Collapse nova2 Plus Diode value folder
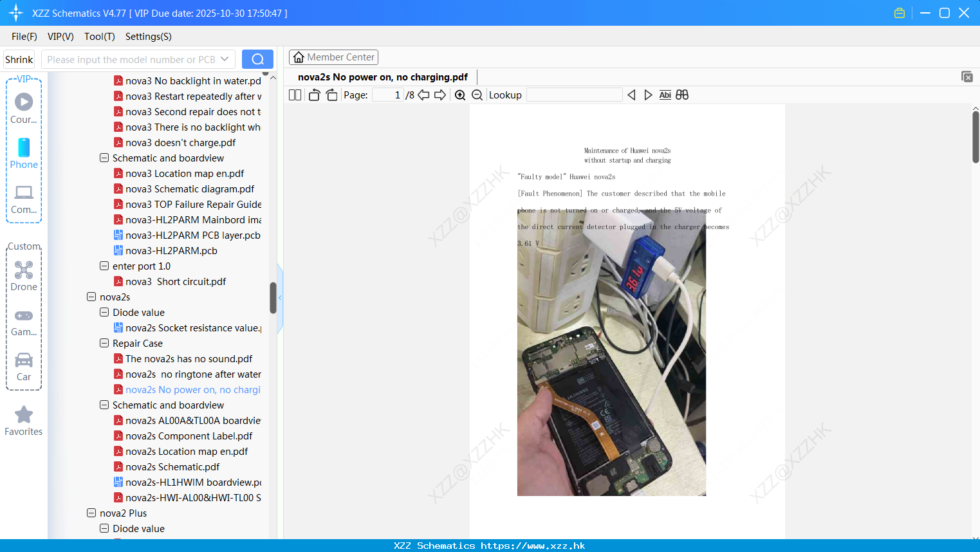980x552 pixels. 104,529
